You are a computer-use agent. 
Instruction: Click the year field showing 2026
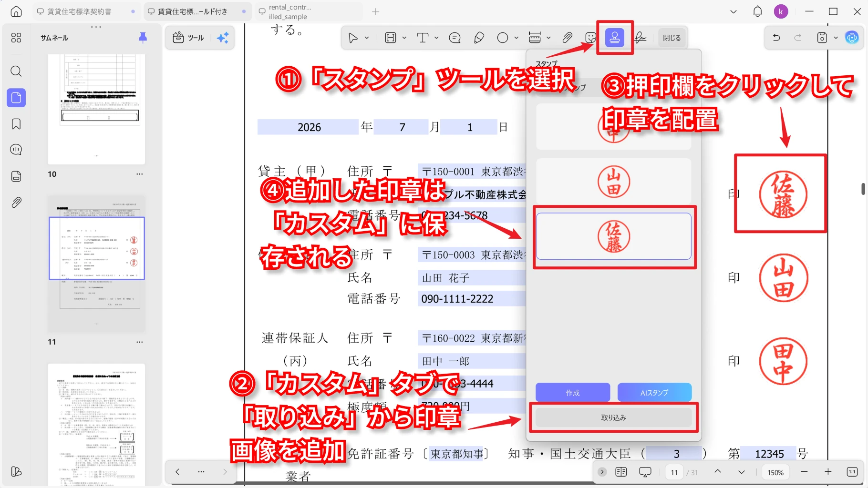[308, 127]
